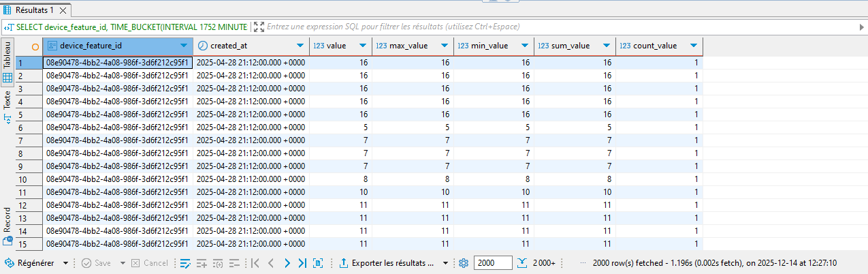The image size is (868, 274).
Task: Select row number 10 header
Action: point(29,179)
